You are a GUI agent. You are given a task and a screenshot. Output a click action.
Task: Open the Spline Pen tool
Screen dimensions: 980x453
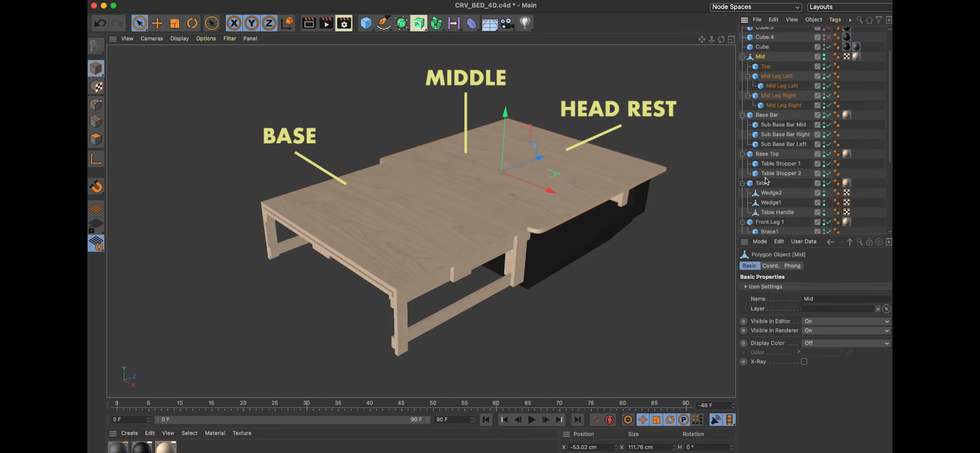tap(384, 23)
